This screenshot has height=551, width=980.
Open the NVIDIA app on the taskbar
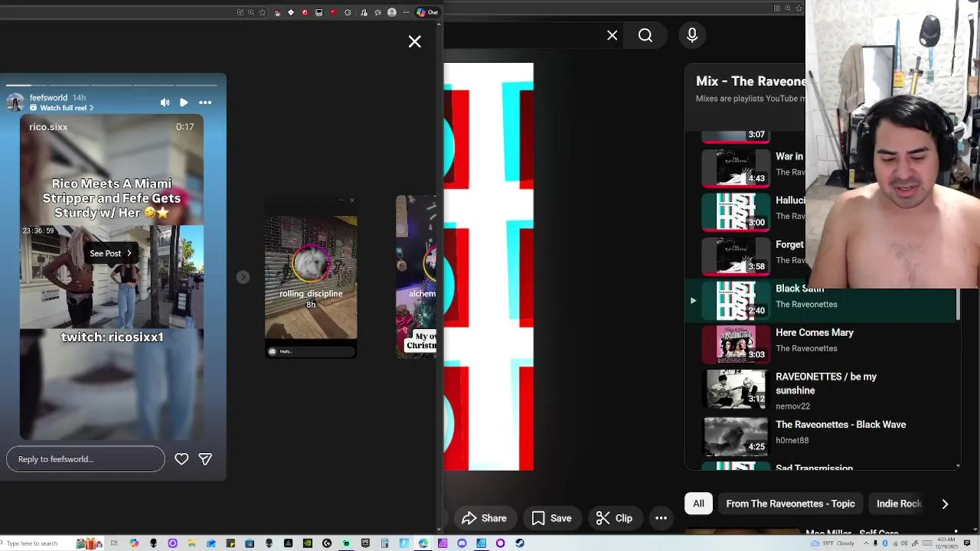(x=308, y=543)
